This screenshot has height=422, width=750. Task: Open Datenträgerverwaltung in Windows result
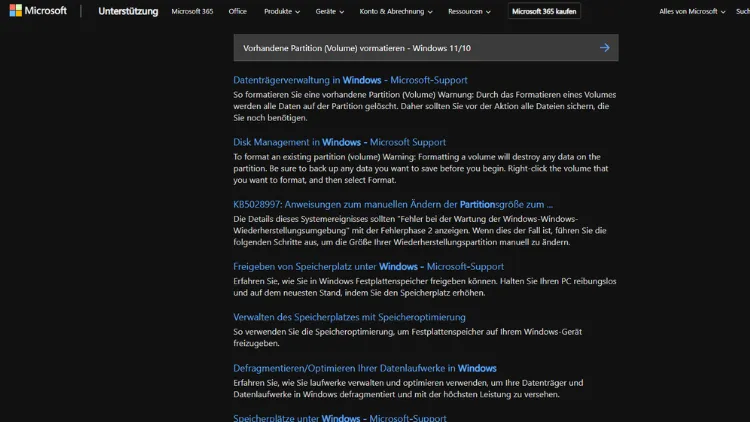(x=350, y=80)
